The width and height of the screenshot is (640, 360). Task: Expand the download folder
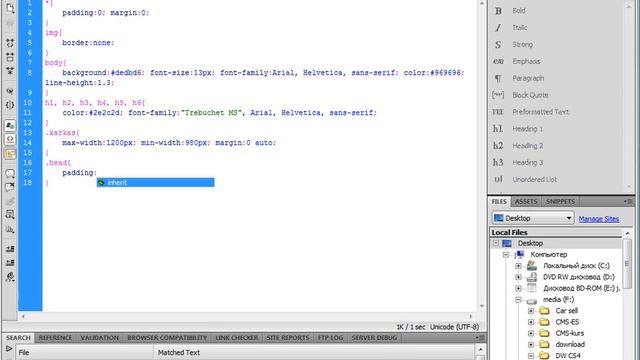pos(531,344)
